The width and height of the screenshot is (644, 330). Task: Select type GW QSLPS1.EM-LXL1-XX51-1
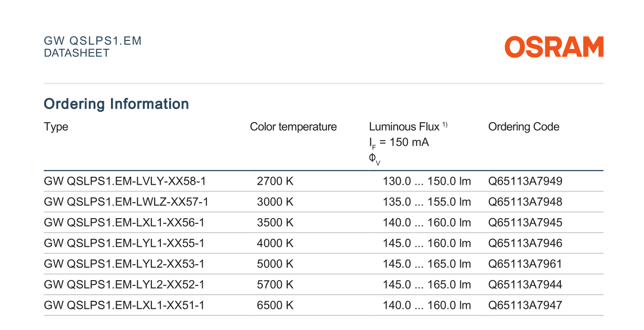(x=124, y=306)
